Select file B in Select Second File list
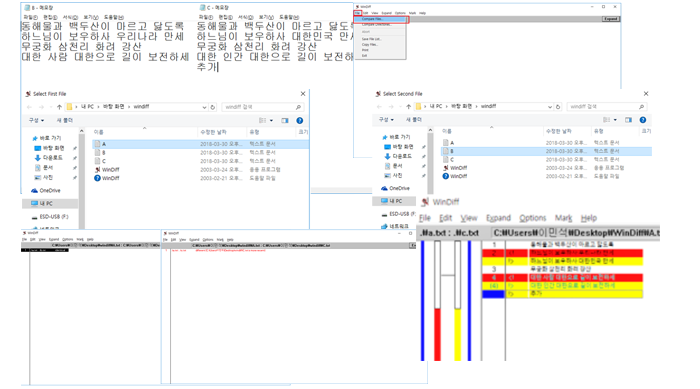This screenshot has width=700, height=389. [546, 151]
